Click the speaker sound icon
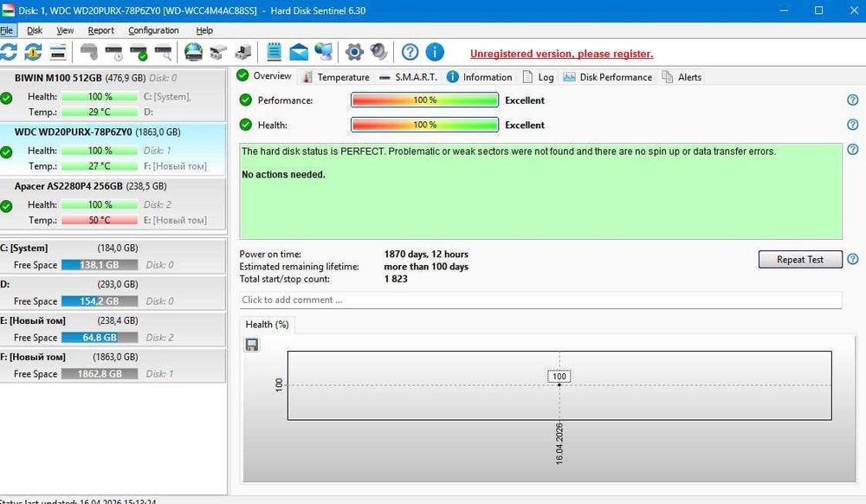 [x=379, y=53]
